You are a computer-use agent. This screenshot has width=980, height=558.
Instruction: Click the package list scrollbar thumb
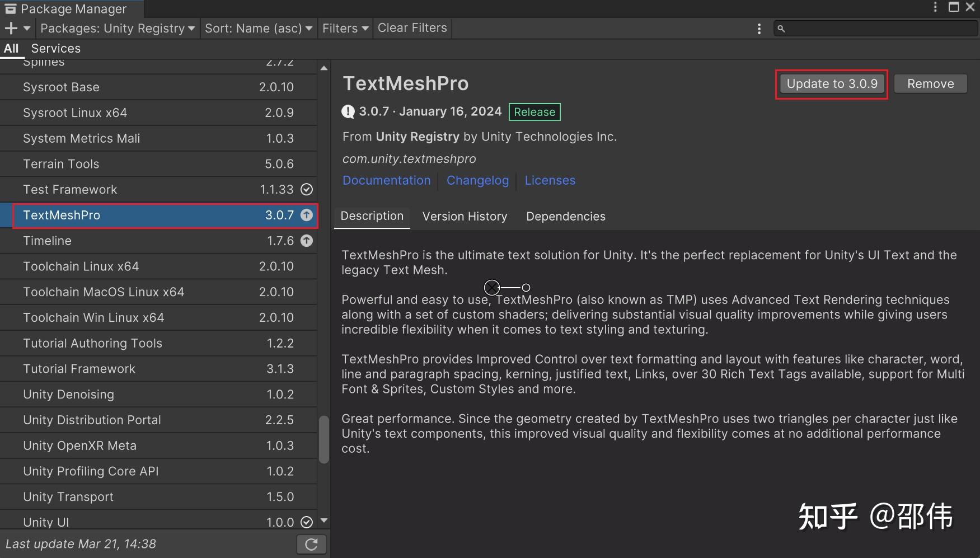coord(323,439)
